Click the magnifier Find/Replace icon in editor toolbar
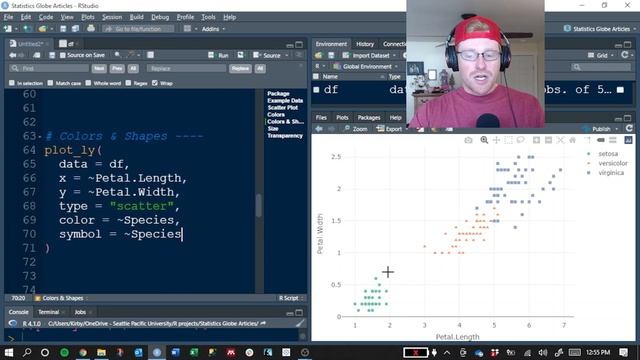This screenshot has width=640, height=360. coord(117,55)
